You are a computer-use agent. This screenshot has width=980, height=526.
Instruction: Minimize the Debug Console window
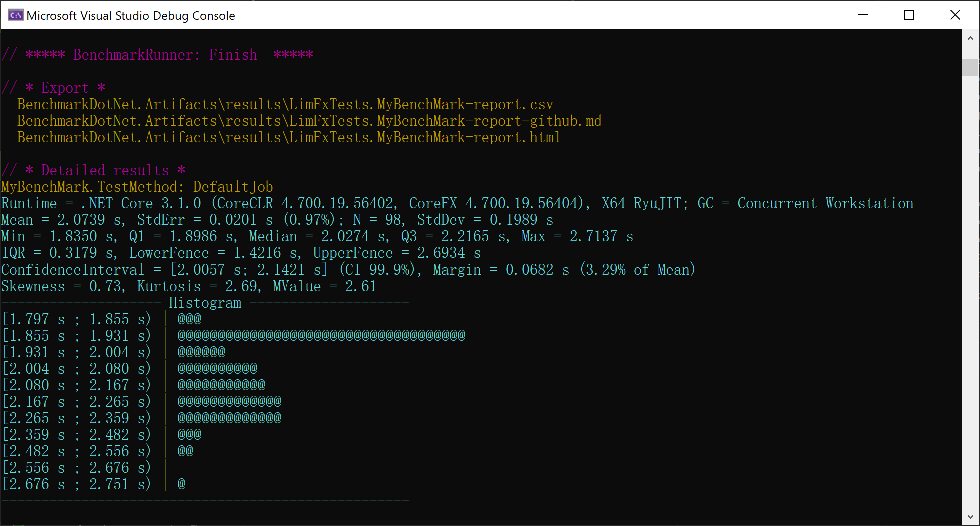[x=863, y=15]
